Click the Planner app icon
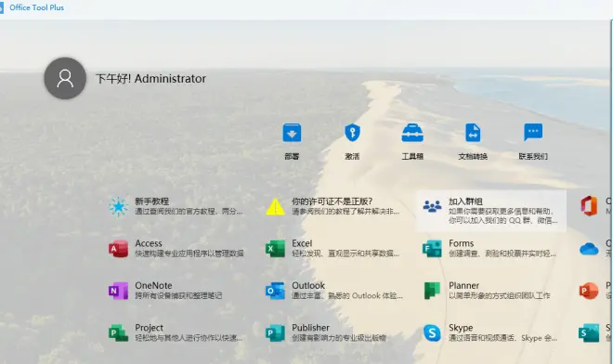This screenshot has height=364, width=613. tap(432, 291)
